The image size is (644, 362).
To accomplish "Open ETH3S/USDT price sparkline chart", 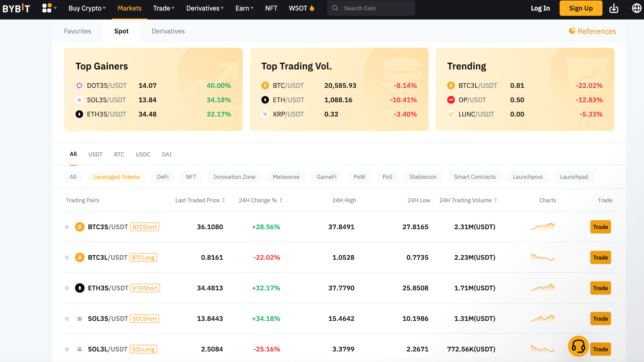I will click(x=543, y=288).
